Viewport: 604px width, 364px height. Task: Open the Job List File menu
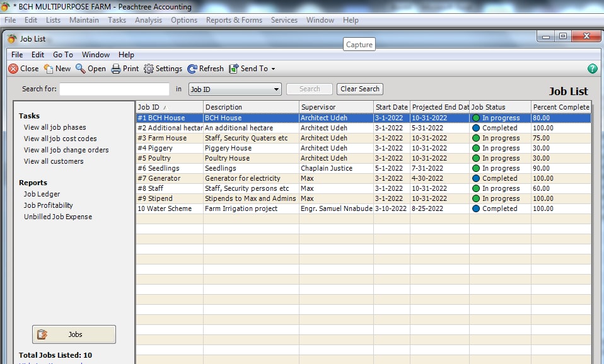pyautogui.click(x=17, y=55)
